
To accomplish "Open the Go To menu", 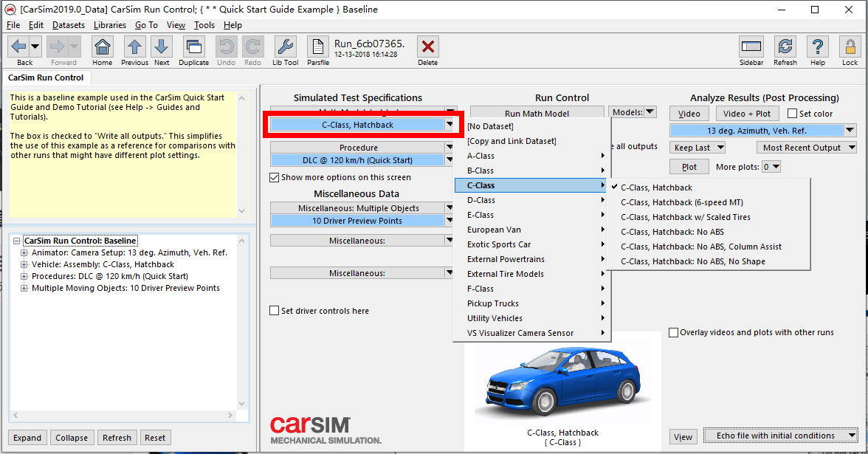I will [146, 25].
